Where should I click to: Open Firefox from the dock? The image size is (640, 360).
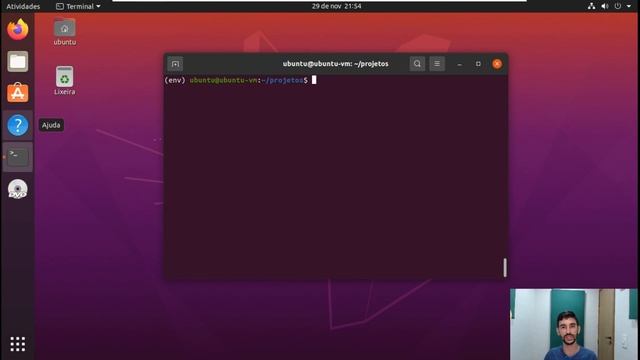(x=18, y=30)
